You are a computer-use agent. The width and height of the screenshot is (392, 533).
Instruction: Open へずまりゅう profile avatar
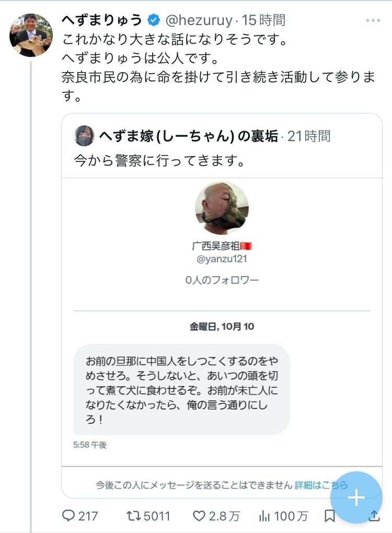[31, 35]
